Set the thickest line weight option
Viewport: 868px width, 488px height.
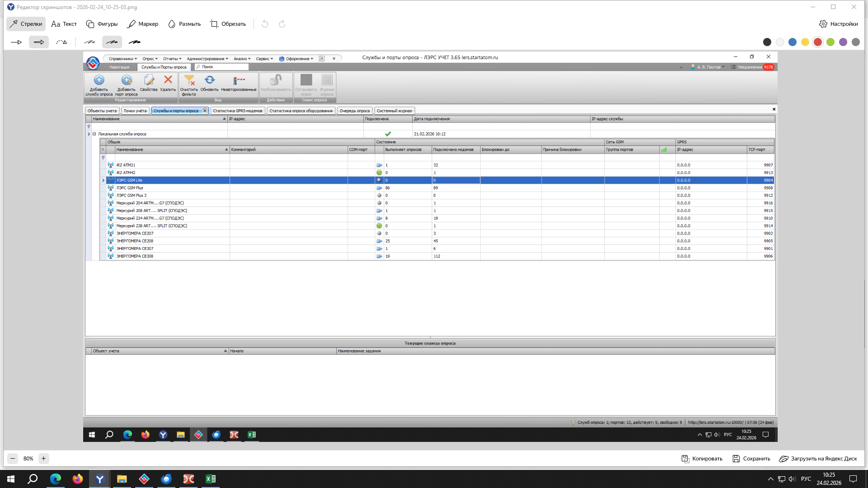point(135,42)
